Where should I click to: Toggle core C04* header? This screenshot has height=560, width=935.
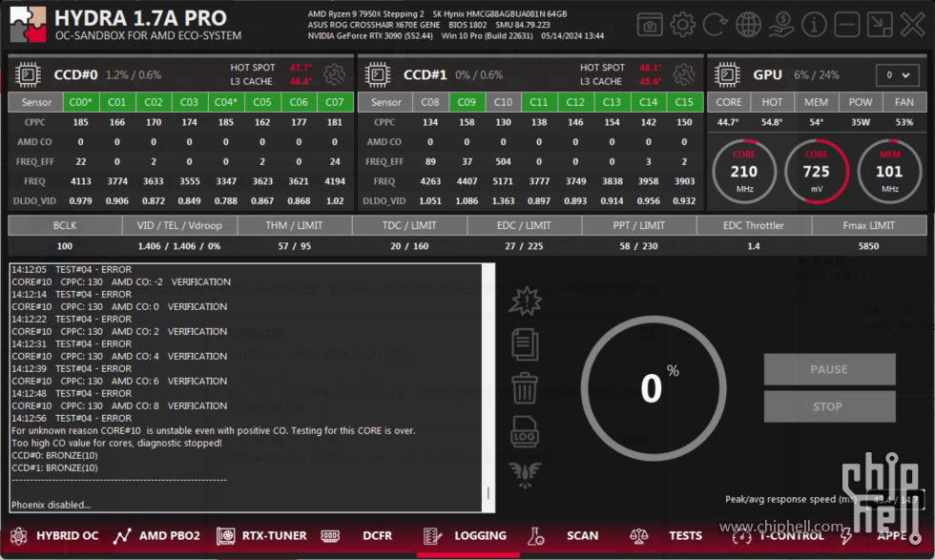tap(225, 102)
